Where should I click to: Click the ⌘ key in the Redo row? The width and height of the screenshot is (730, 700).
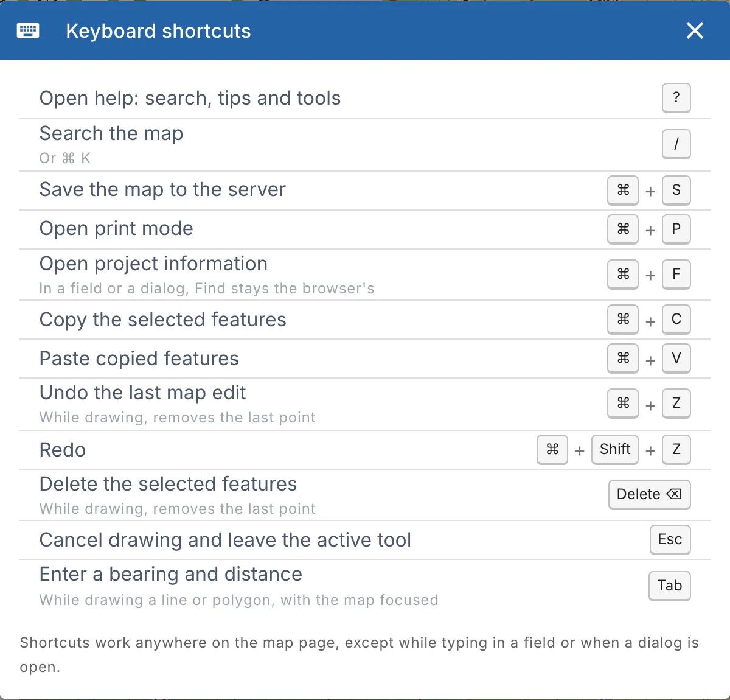coord(552,449)
